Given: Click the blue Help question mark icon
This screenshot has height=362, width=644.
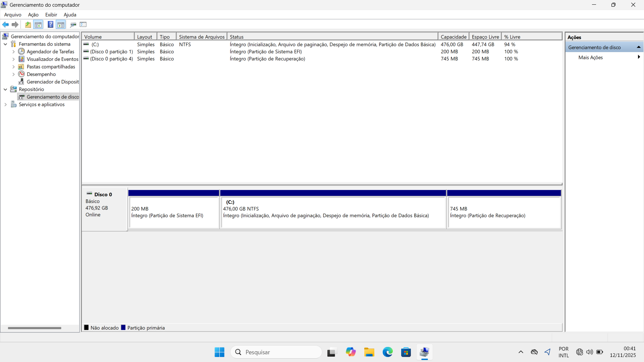Looking at the screenshot, I should pyautogui.click(x=50, y=24).
